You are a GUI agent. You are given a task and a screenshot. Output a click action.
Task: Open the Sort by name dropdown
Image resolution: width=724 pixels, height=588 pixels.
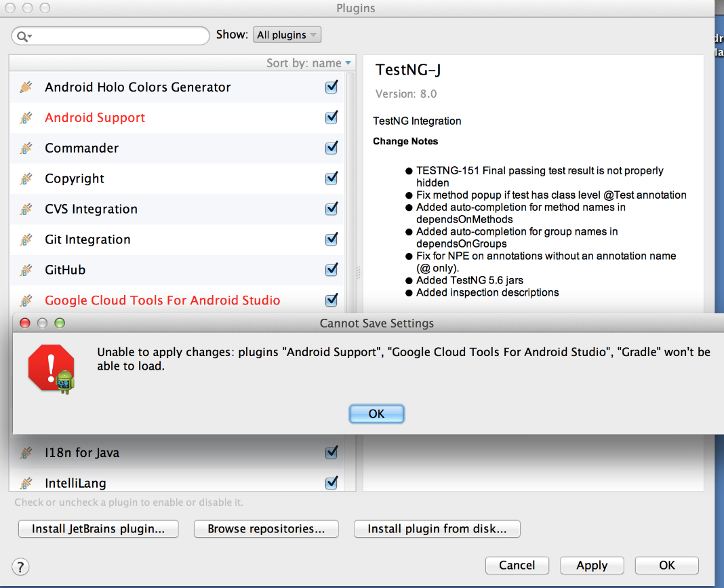(309, 63)
